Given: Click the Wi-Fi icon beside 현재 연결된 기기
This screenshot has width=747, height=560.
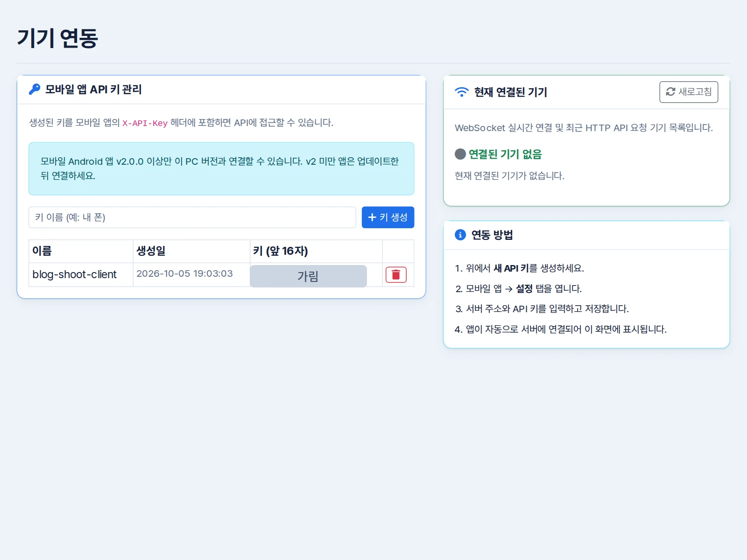Looking at the screenshot, I should pos(461,92).
